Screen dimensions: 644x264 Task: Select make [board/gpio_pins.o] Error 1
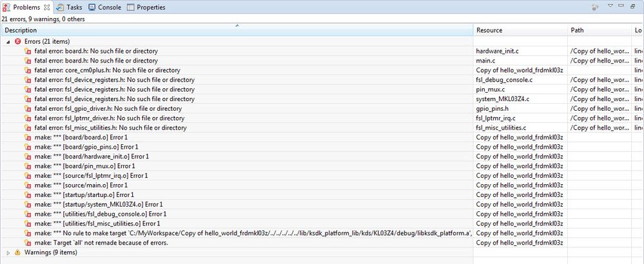(86, 147)
